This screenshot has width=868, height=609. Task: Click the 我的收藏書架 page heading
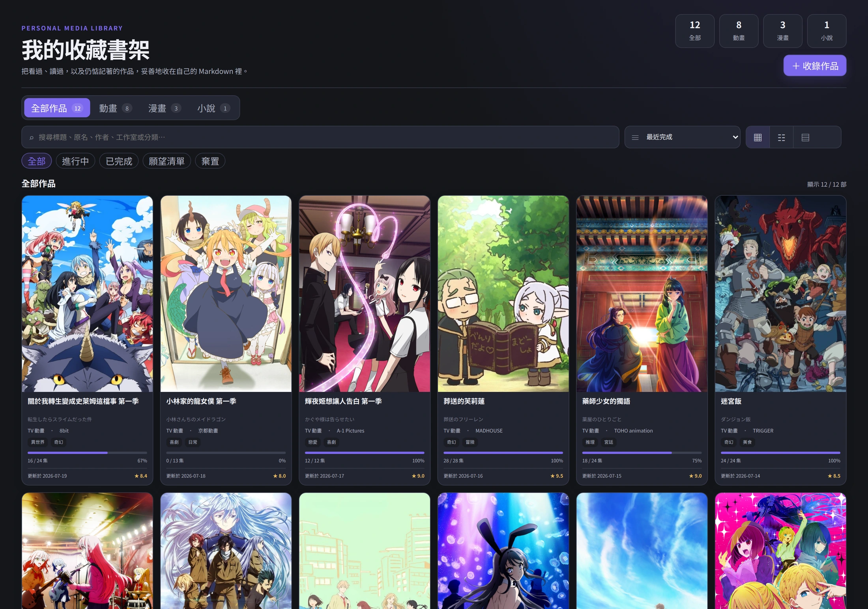tap(86, 50)
